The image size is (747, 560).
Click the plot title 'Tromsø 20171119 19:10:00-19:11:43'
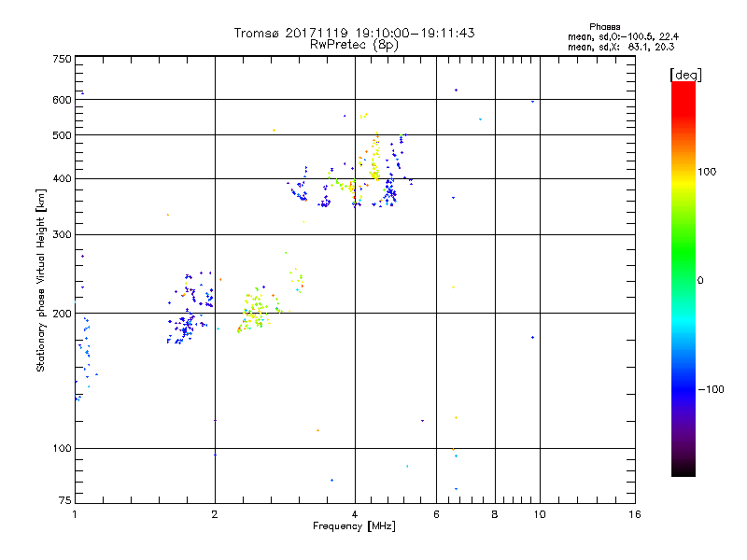click(354, 33)
